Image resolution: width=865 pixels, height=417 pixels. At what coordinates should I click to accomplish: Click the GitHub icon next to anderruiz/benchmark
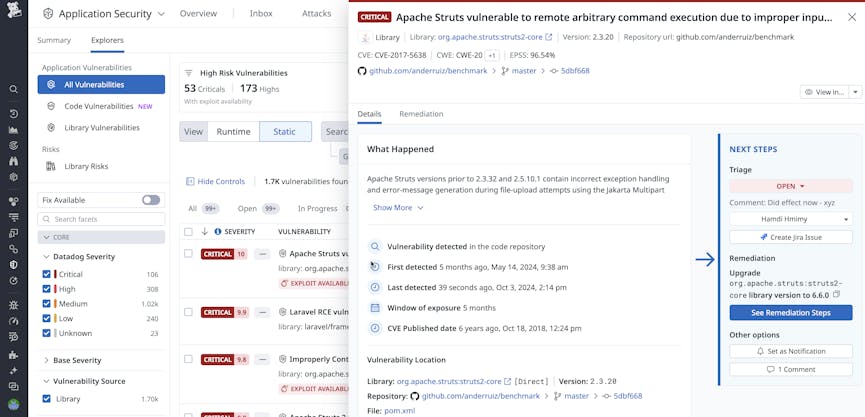pyautogui.click(x=362, y=71)
